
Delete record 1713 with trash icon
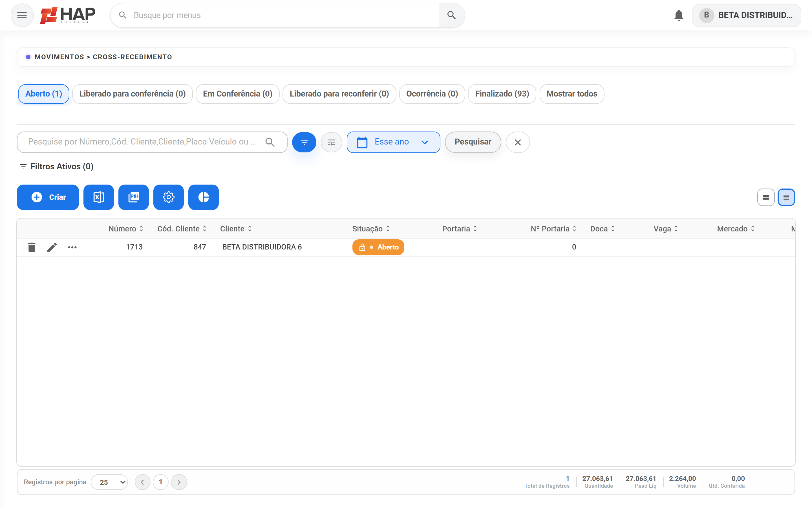(x=32, y=247)
